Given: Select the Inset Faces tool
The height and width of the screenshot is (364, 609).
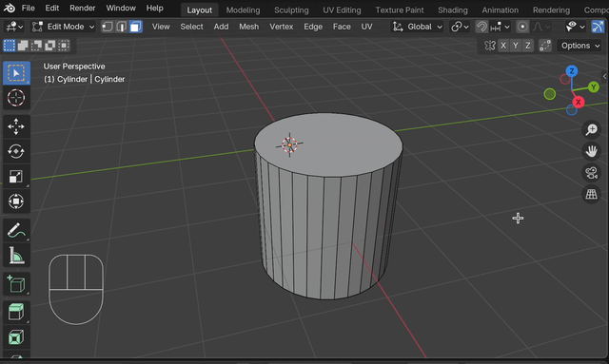Looking at the screenshot, I should (16, 337).
